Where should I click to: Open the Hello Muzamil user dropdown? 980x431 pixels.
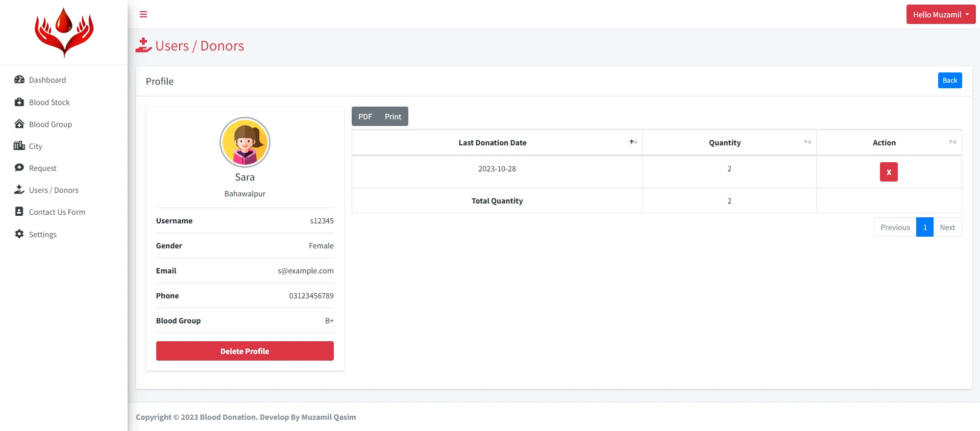tap(940, 14)
